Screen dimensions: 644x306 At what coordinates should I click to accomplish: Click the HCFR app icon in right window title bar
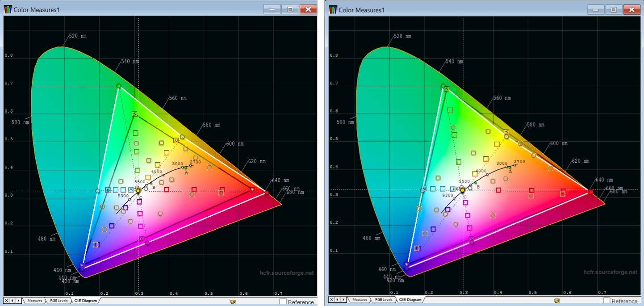pos(333,9)
